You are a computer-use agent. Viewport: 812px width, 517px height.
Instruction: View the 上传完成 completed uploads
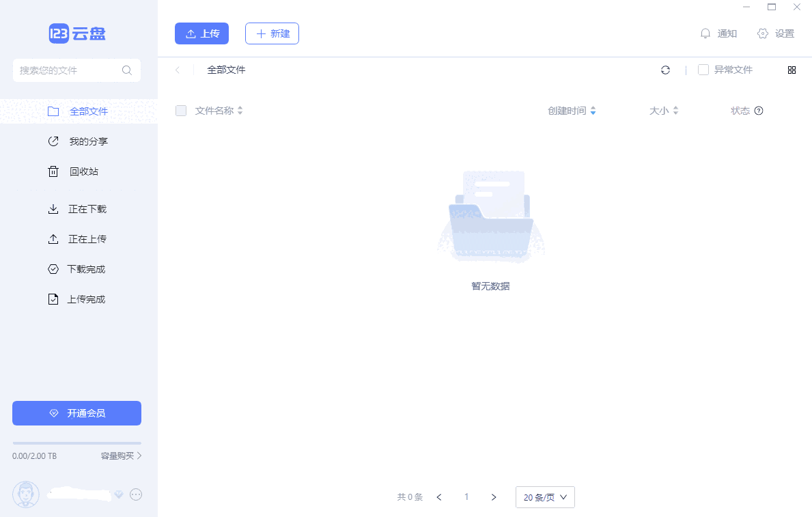pos(85,299)
